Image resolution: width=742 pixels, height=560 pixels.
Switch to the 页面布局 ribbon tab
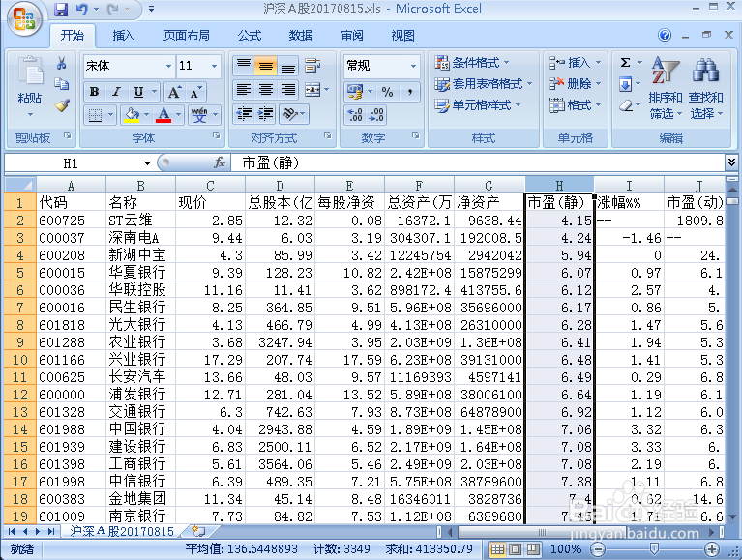pos(187,36)
